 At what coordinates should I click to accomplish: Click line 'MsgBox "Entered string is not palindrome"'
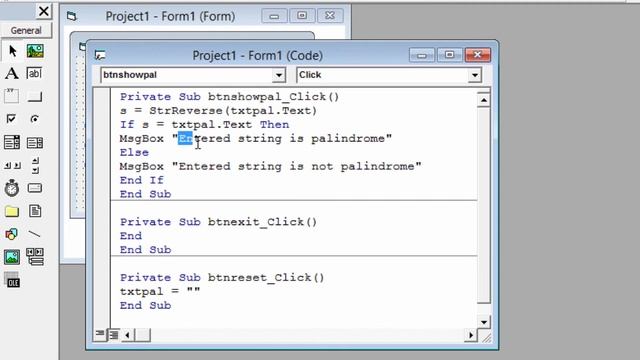point(271,166)
